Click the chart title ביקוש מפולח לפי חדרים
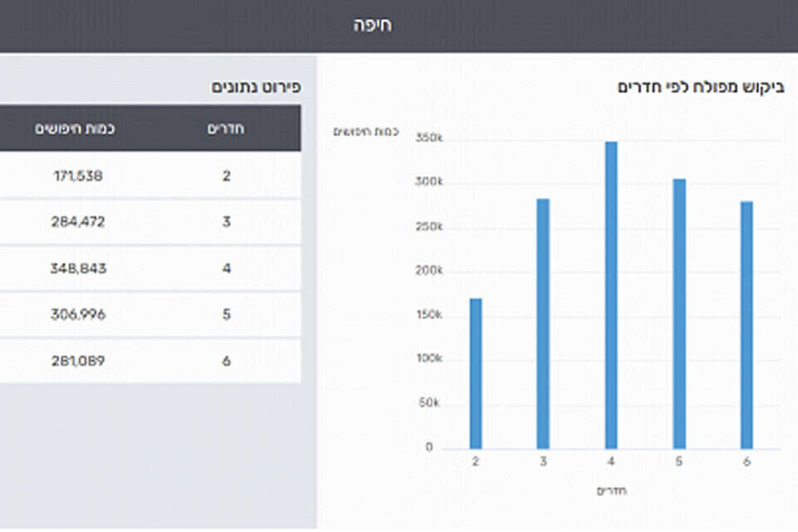 pos(700,87)
